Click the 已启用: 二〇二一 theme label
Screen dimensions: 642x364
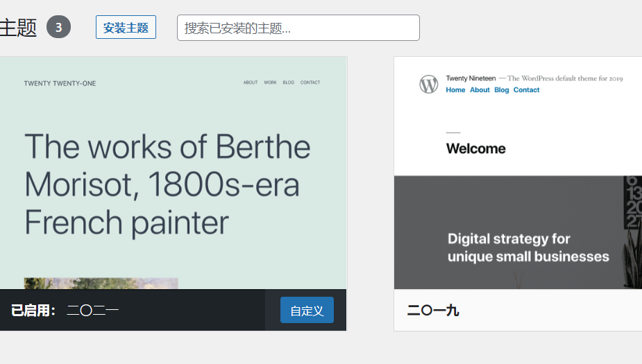point(65,311)
